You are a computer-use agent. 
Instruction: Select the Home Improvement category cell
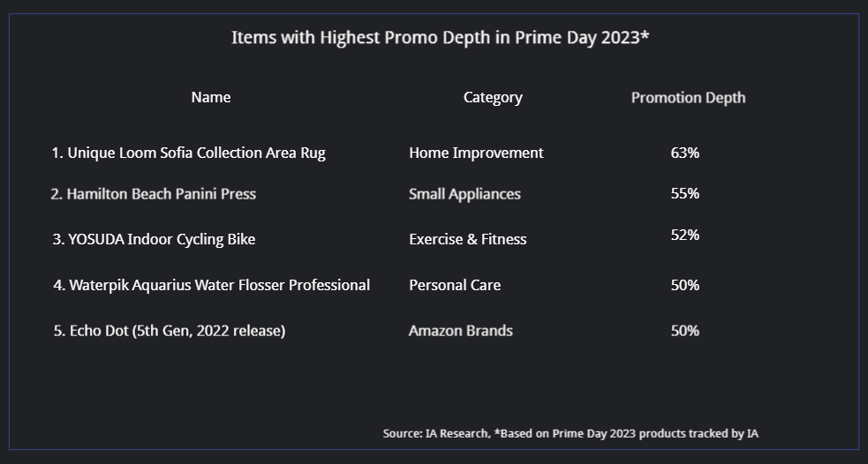[x=476, y=153]
